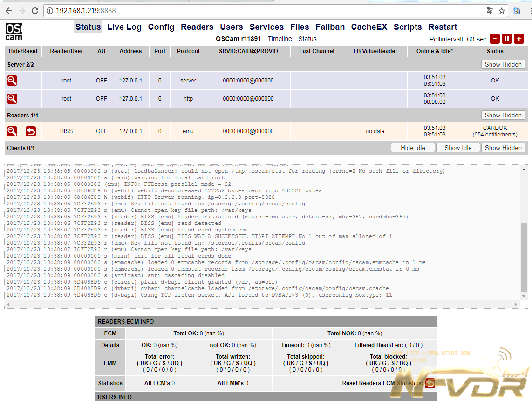
Task: Bookmark this page with the star icon
Action: [x=502, y=11]
